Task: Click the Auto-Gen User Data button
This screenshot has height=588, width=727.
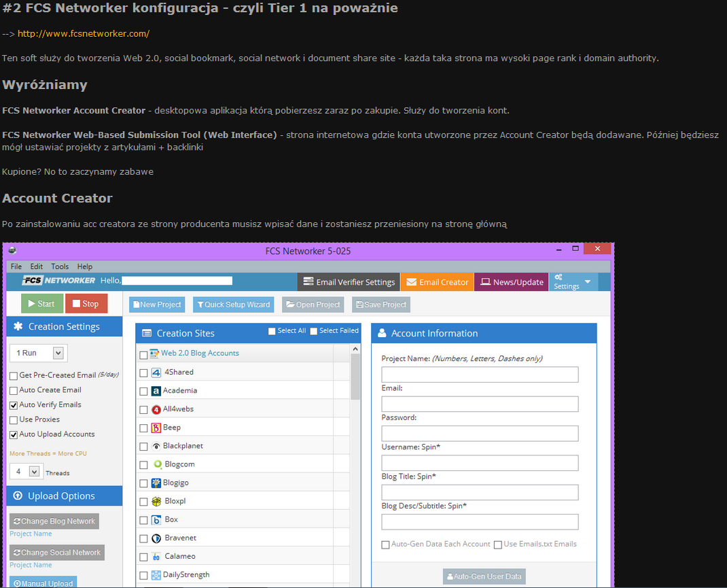Action: point(484,576)
